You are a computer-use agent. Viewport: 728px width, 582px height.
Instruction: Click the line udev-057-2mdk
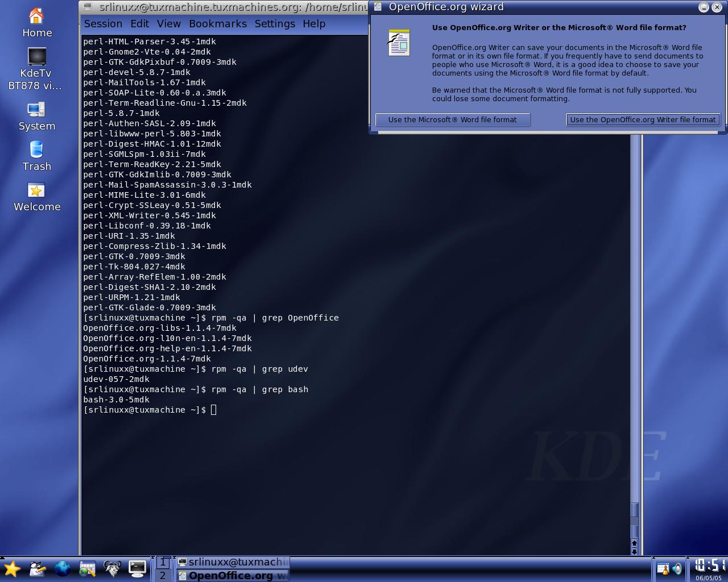click(x=117, y=379)
